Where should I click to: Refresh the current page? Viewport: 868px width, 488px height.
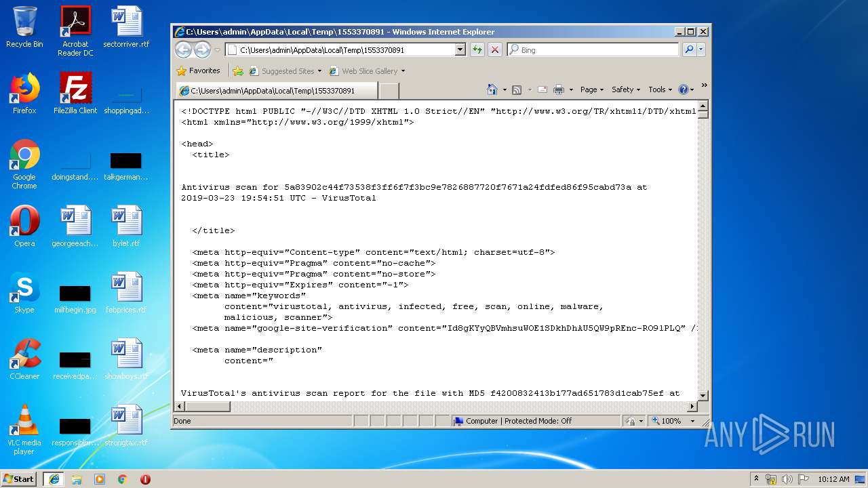477,49
